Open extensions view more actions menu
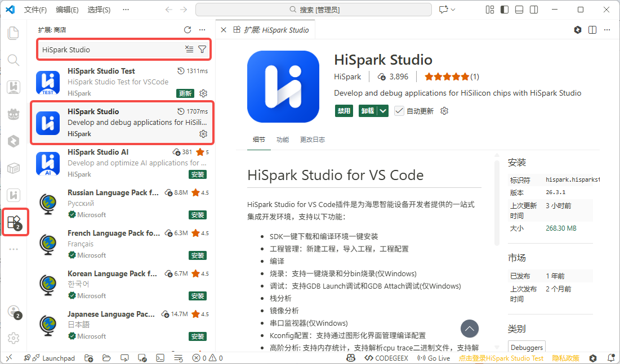Image resolution: width=620 pixels, height=364 pixels. coord(203,30)
